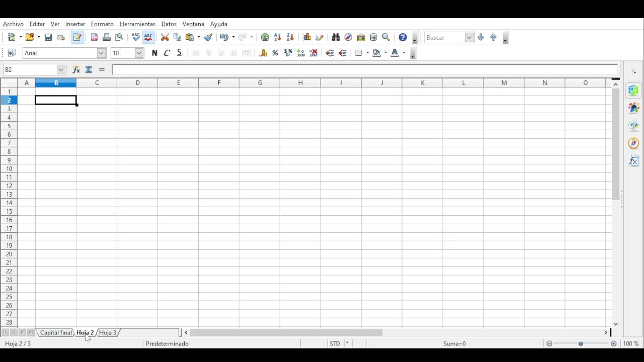
Task: Insert a chart
Action: pyautogui.click(x=307, y=37)
